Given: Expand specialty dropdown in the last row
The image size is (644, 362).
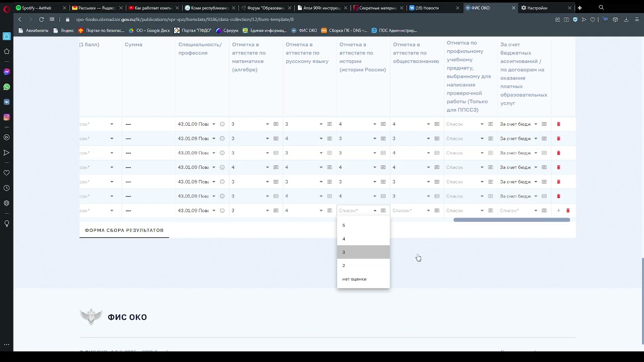Looking at the screenshot, I should click(214, 211).
